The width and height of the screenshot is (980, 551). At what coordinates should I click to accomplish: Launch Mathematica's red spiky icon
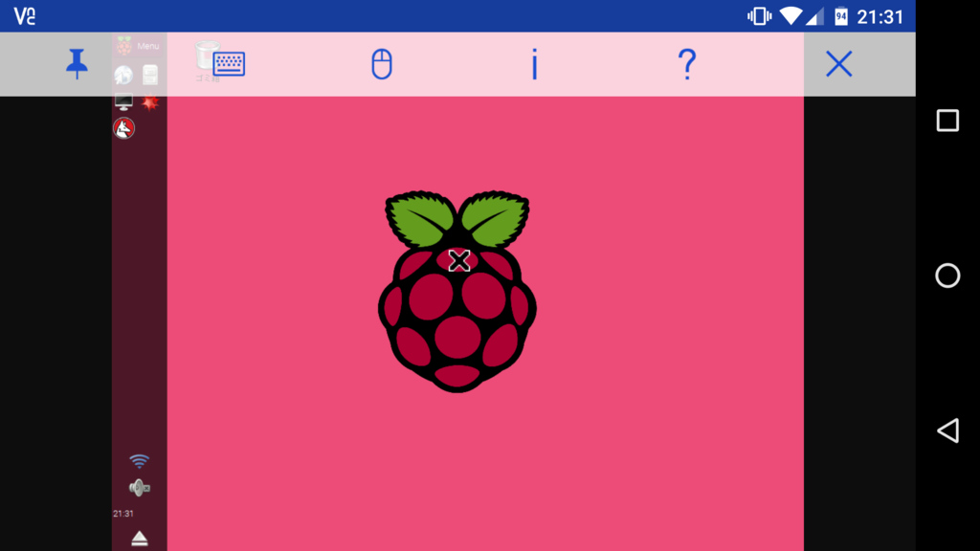click(x=150, y=101)
